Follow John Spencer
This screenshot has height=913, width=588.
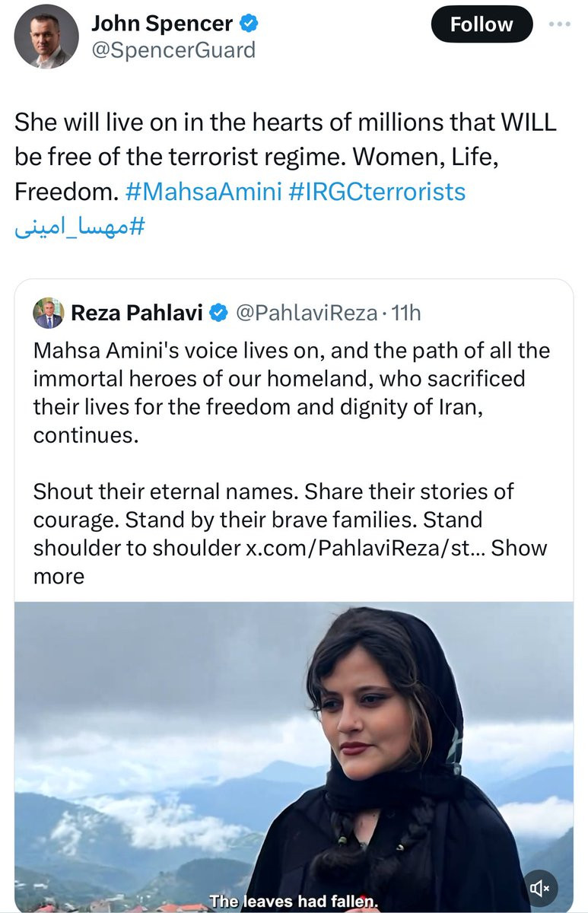coord(482,24)
